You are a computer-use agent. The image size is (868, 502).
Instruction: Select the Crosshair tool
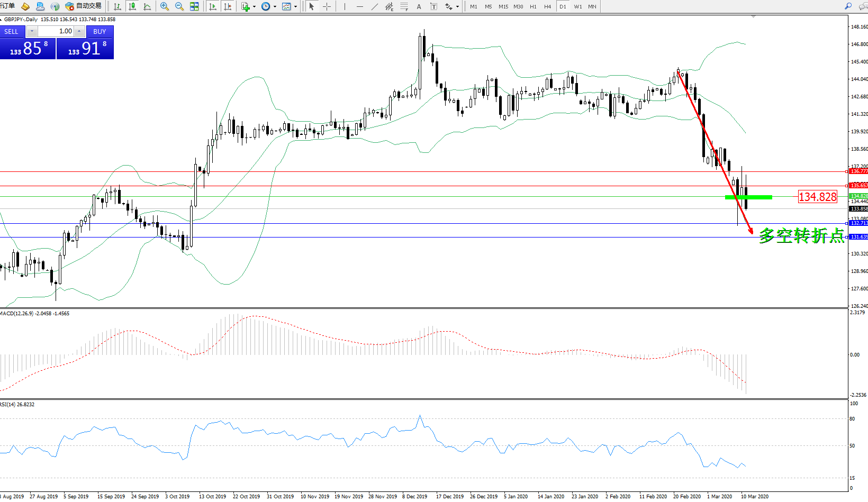tap(327, 6)
